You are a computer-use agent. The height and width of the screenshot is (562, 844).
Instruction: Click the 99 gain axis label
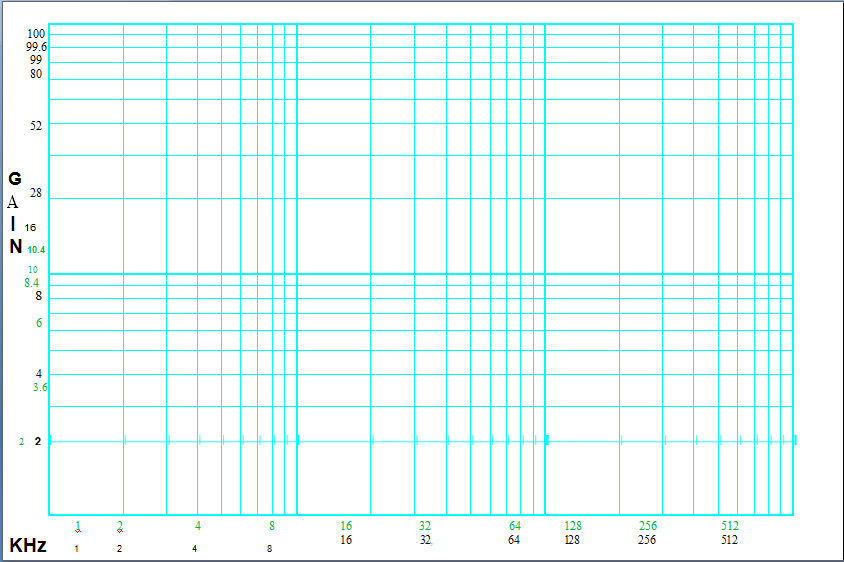[36, 60]
